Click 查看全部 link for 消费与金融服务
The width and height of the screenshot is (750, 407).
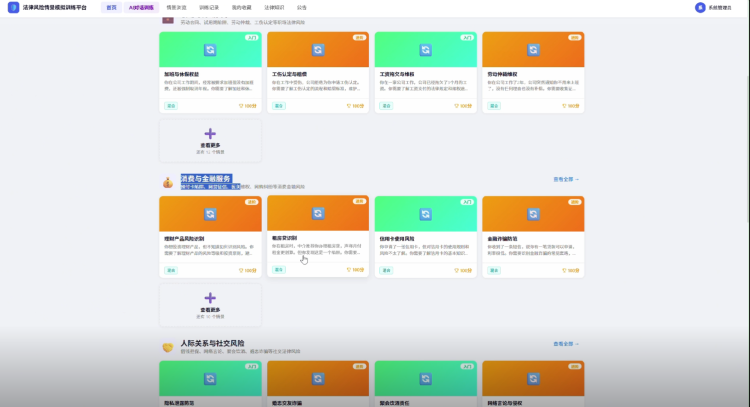tap(566, 179)
